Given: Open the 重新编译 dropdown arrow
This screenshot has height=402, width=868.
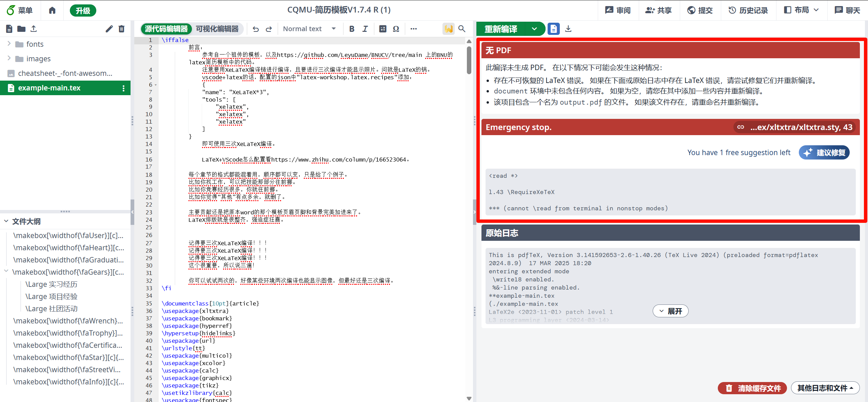Looking at the screenshot, I should 534,29.
